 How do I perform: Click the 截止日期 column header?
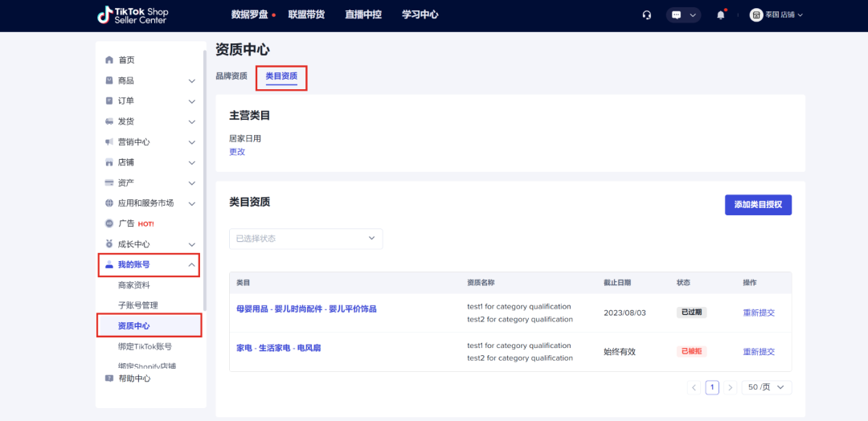(616, 282)
